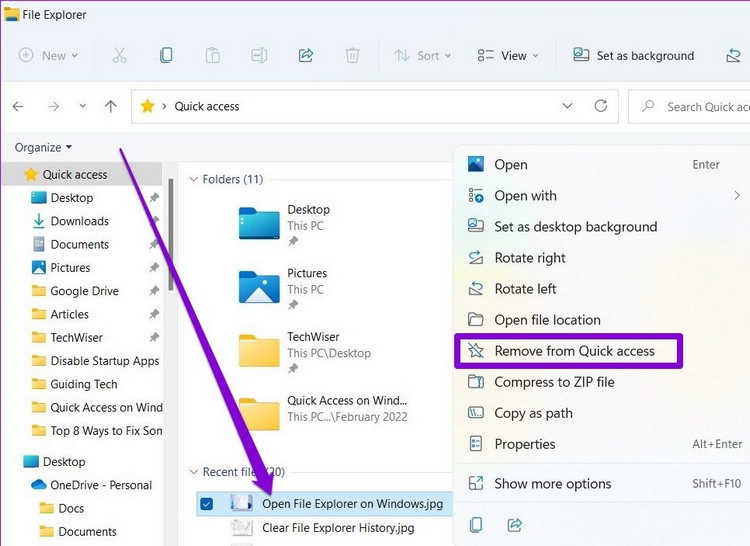Click Quick access in address bar path
The height and width of the screenshot is (546, 750).
[x=207, y=106]
